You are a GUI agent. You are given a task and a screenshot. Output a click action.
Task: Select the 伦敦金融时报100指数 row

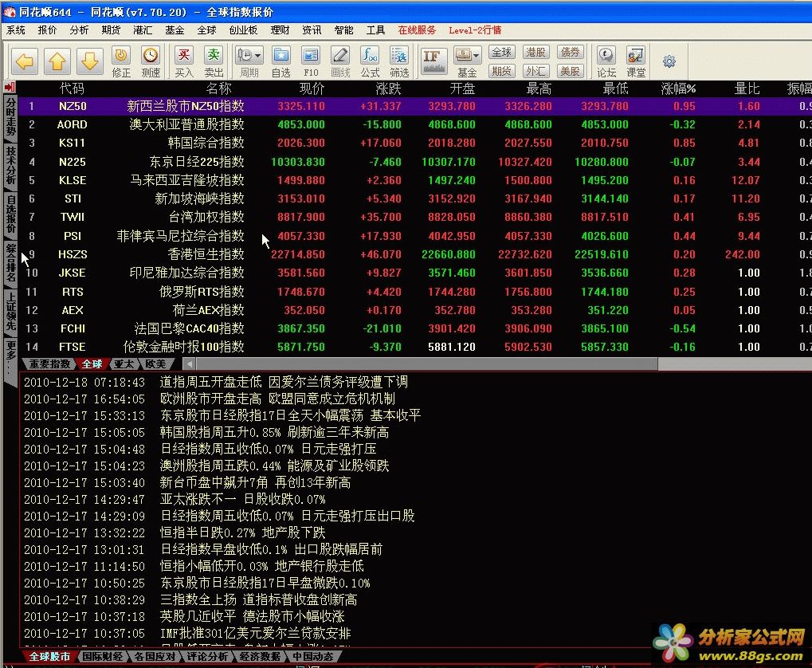click(x=415, y=347)
